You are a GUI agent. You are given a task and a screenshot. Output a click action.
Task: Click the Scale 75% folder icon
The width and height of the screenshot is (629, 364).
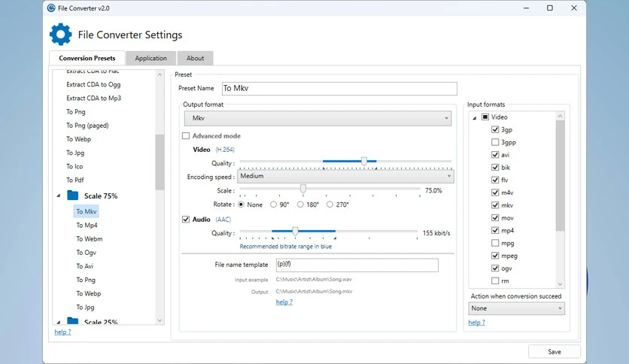[x=73, y=196]
